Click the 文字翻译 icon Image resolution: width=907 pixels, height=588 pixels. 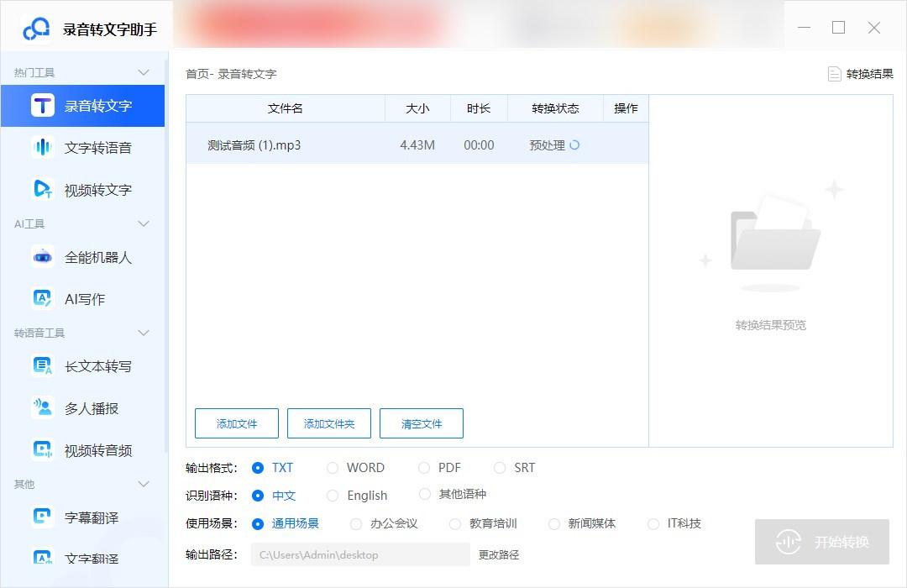(42, 558)
